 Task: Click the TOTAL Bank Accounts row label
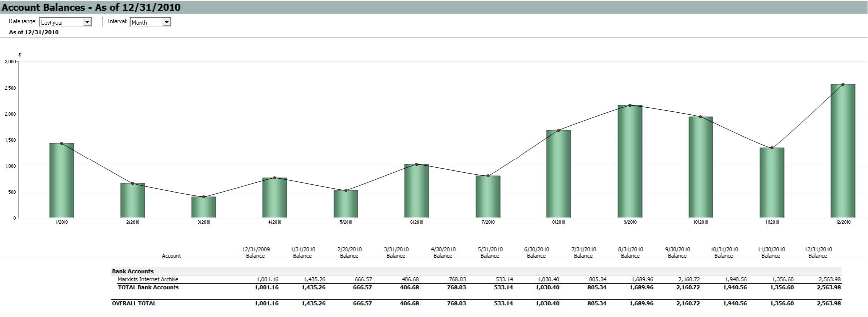pos(148,288)
